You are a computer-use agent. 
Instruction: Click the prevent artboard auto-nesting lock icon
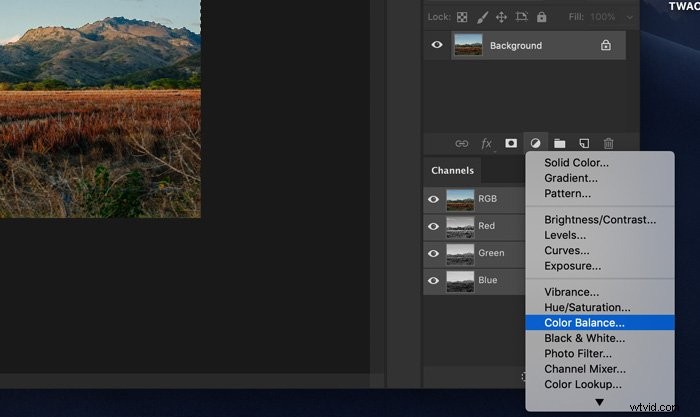pos(521,17)
